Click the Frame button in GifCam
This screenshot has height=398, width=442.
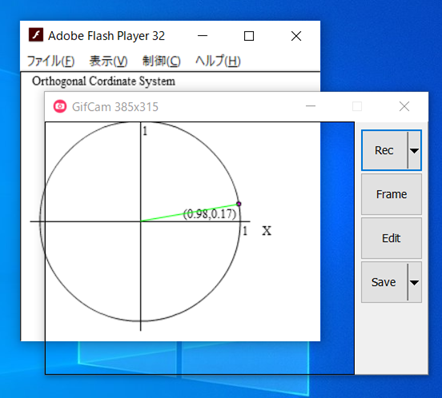coord(391,194)
